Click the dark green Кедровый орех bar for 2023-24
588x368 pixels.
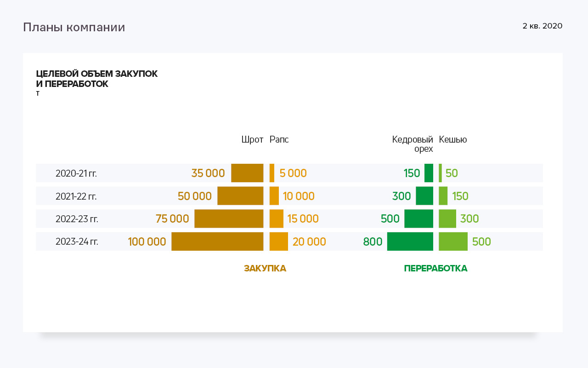click(410, 241)
